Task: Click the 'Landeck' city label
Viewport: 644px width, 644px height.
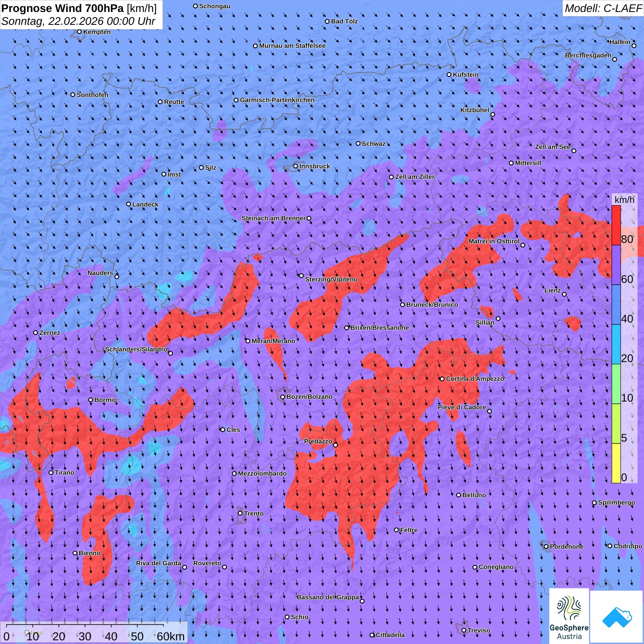Action: click(145, 204)
